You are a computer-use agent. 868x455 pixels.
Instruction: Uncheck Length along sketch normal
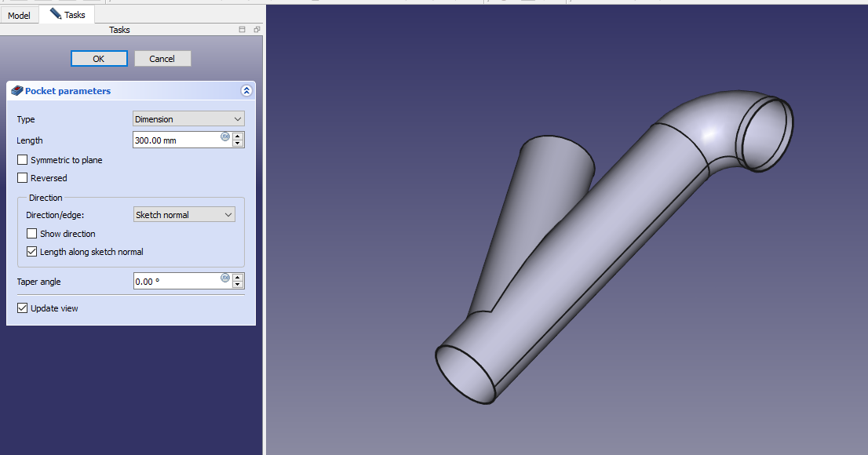click(31, 251)
